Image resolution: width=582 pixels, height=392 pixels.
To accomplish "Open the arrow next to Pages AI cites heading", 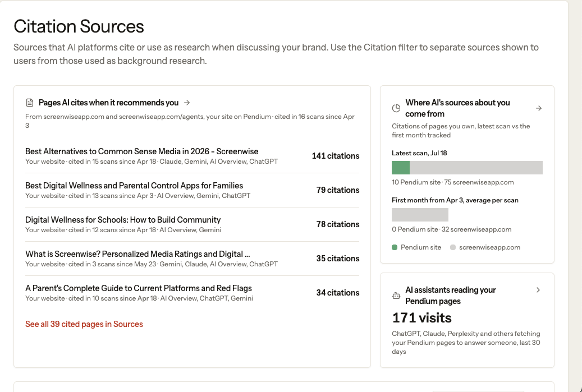I will tap(187, 103).
